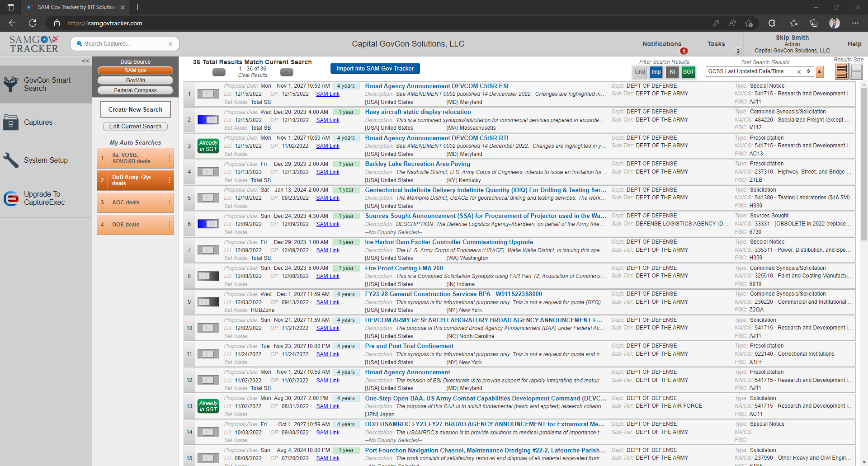Click the browser back arrow
The height and width of the screenshot is (466, 868).
(13, 23)
